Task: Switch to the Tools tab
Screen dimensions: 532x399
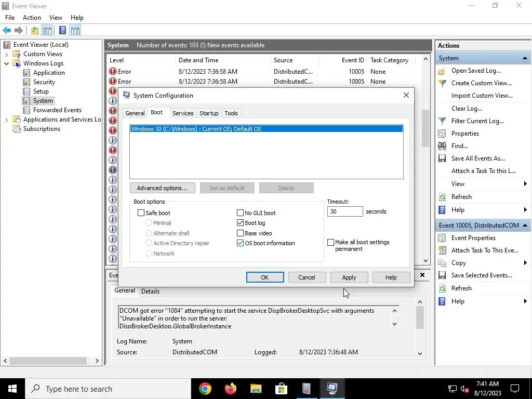Action: [231, 113]
